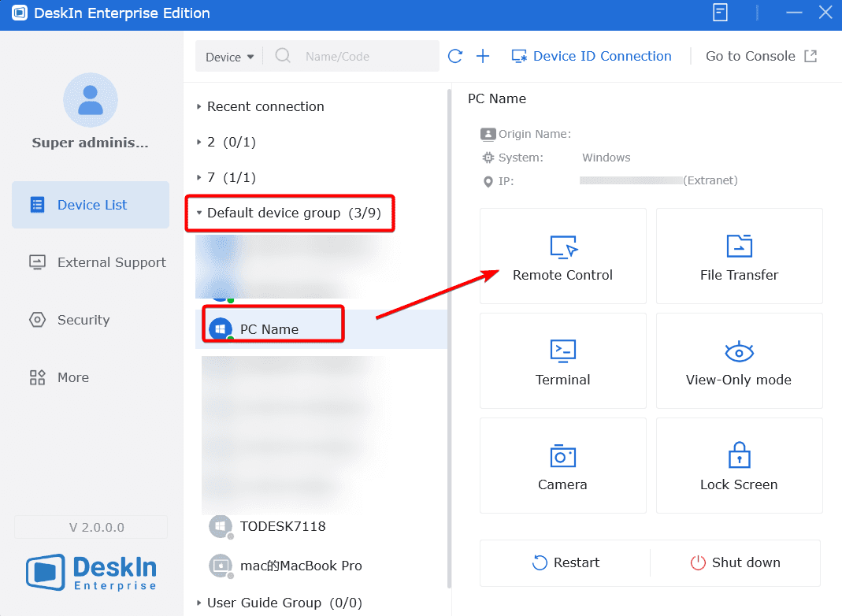Click the Windows icon beside PC Name
This screenshot has width=842, height=616.
point(221,328)
